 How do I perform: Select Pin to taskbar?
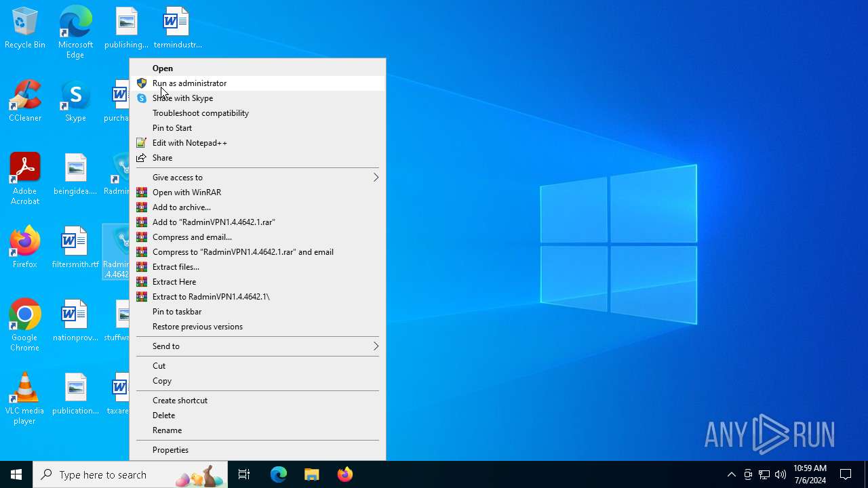click(x=258, y=312)
